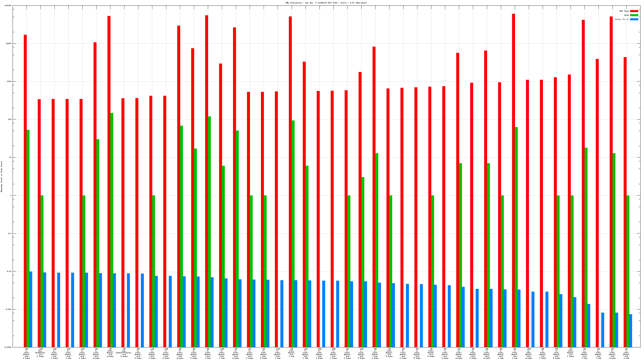Click the green Spam legend swatch

634,15
